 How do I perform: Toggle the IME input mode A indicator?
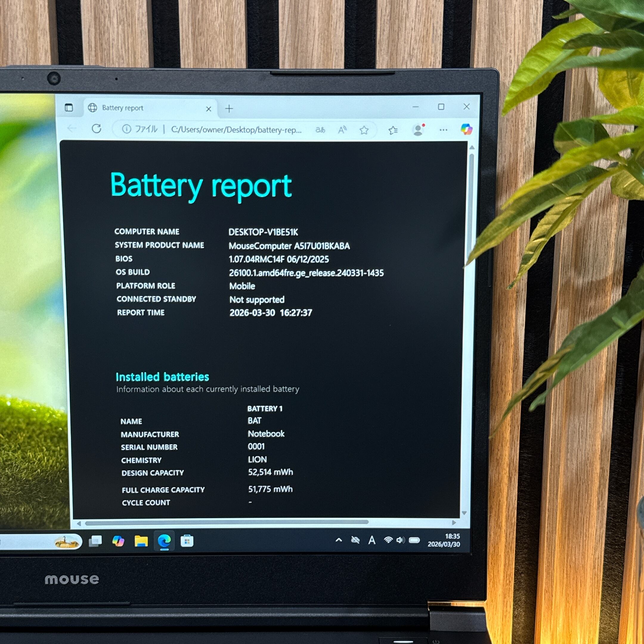[x=372, y=540]
